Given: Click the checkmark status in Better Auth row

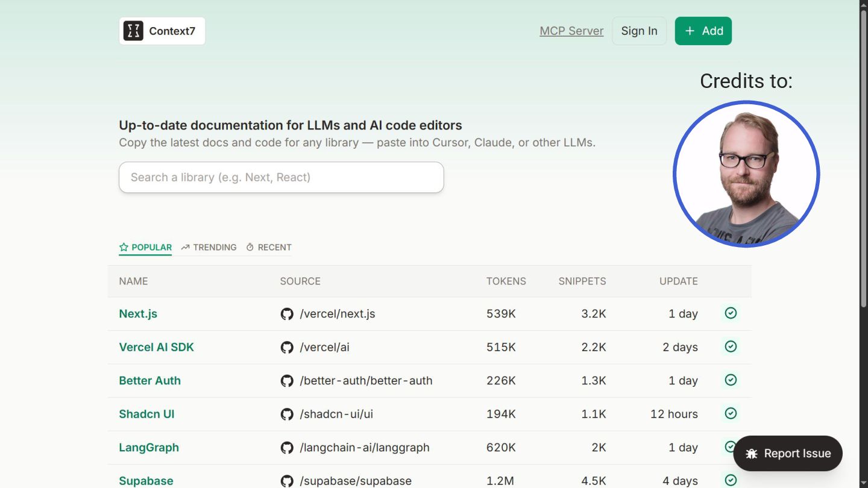Looking at the screenshot, I should (731, 380).
